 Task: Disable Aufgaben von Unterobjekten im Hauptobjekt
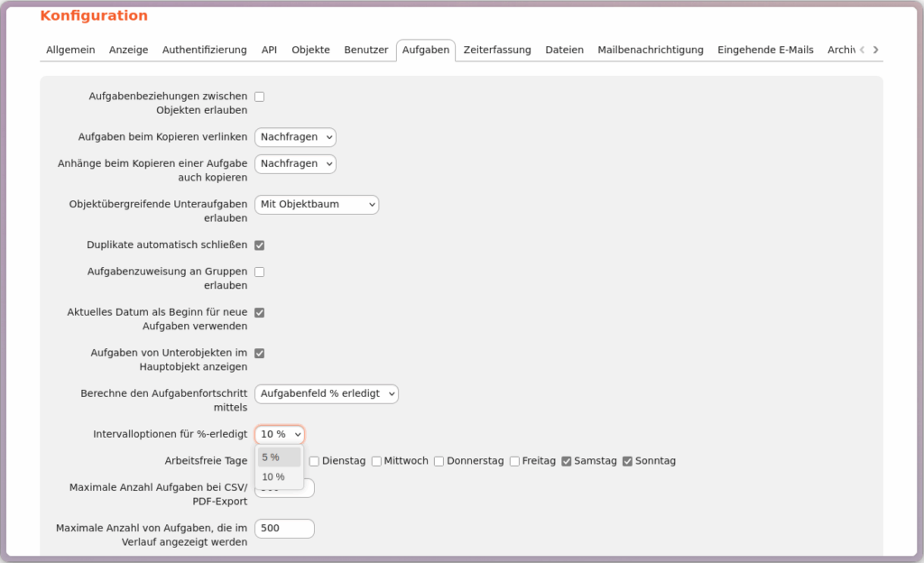259,354
